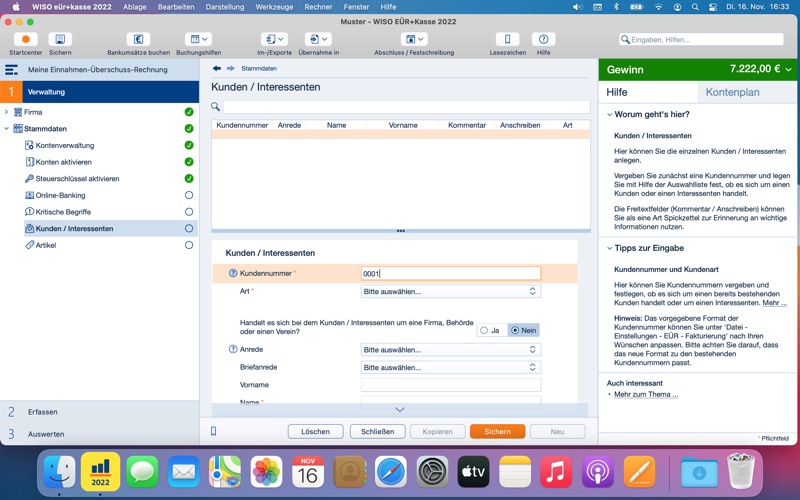Open the Auswerten section
The width and height of the screenshot is (800, 500).
click(x=99, y=434)
